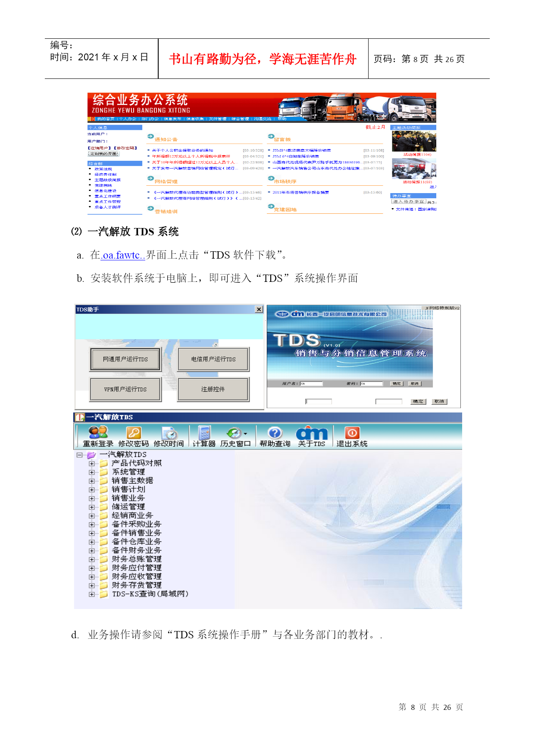The image size is (535, 756).
Task: Click the 修改时间 calendar clock icon
Action: point(169,433)
